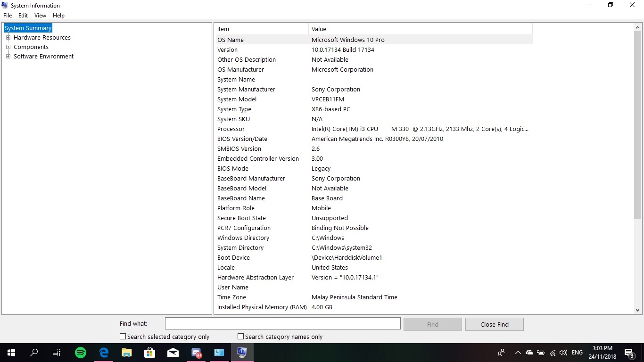Screen dimensions: 644x362
Task: Open the volume speaker control
Action: click(563, 353)
